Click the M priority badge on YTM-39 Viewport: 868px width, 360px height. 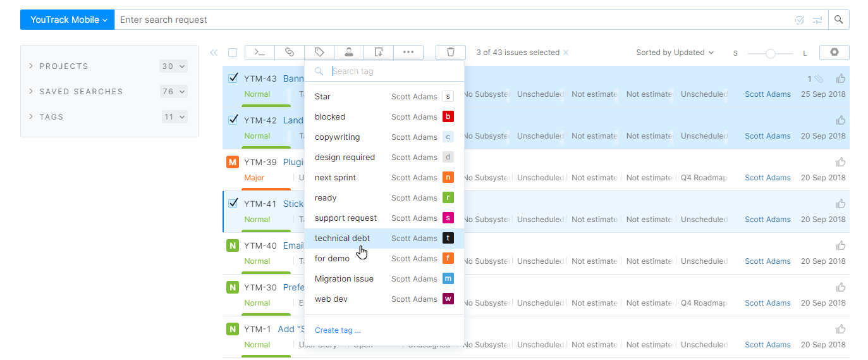pyautogui.click(x=233, y=162)
